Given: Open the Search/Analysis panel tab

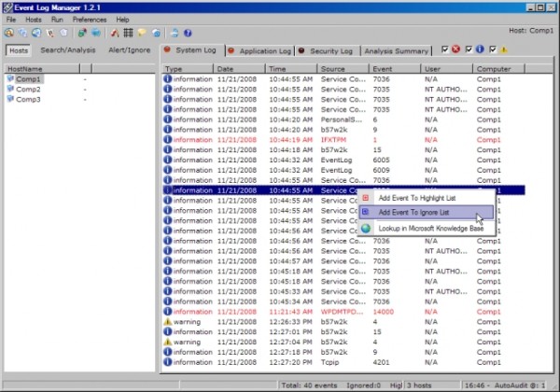Looking at the screenshot, I should click(66, 49).
